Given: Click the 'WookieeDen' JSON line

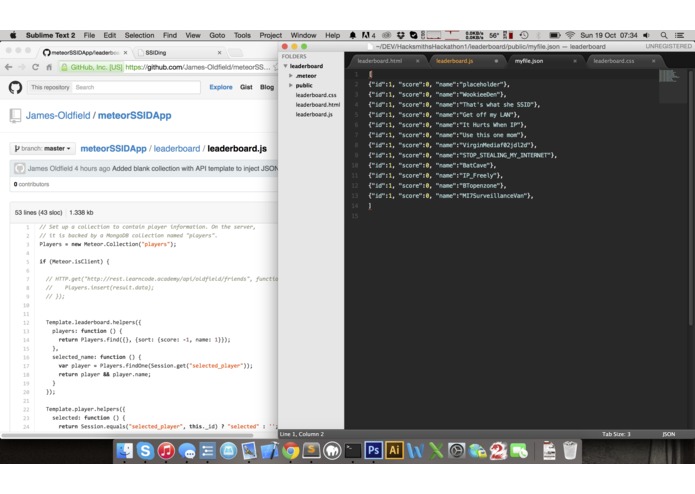Looking at the screenshot, I should pos(437,94).
